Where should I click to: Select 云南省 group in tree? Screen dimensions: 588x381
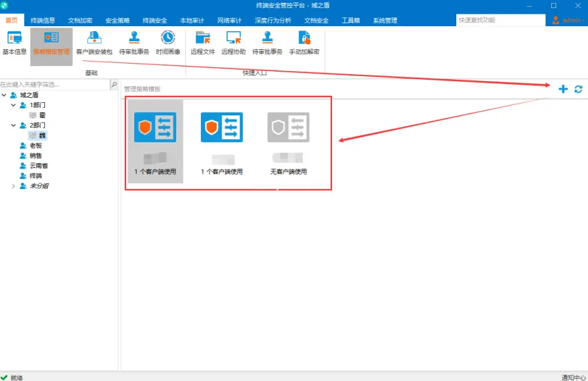39,166
